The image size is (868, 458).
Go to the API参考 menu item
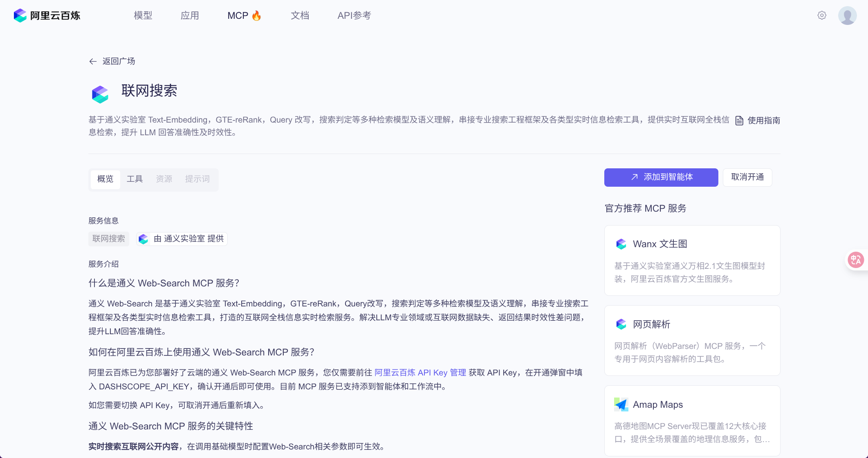[354, 16]
